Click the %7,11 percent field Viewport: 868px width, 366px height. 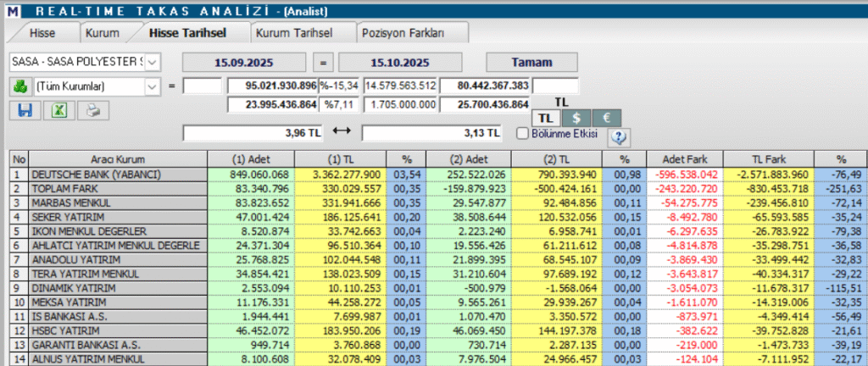coord(339,104)
